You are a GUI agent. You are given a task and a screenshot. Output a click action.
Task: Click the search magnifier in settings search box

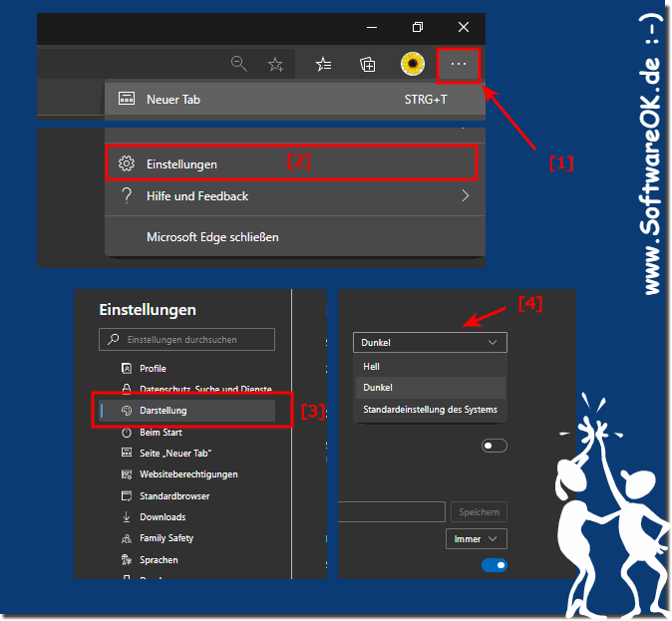(x=113, y=339)
